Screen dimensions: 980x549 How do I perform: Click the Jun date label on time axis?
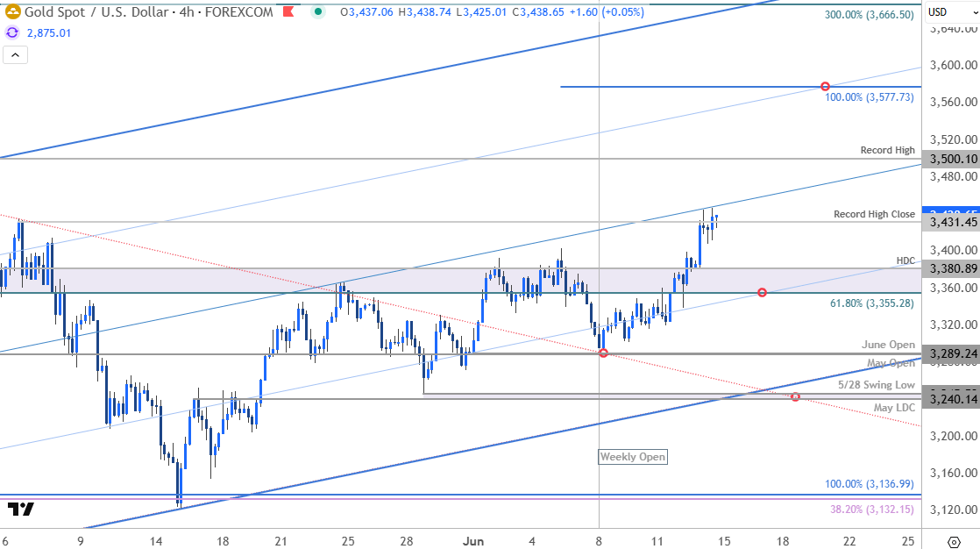pyautogui.click(x=473, y=541)
